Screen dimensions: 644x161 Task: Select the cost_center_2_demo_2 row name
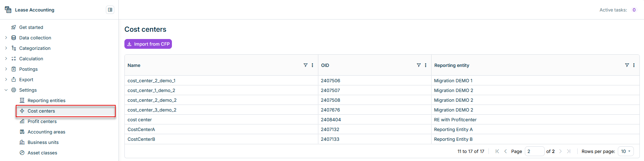152,100
